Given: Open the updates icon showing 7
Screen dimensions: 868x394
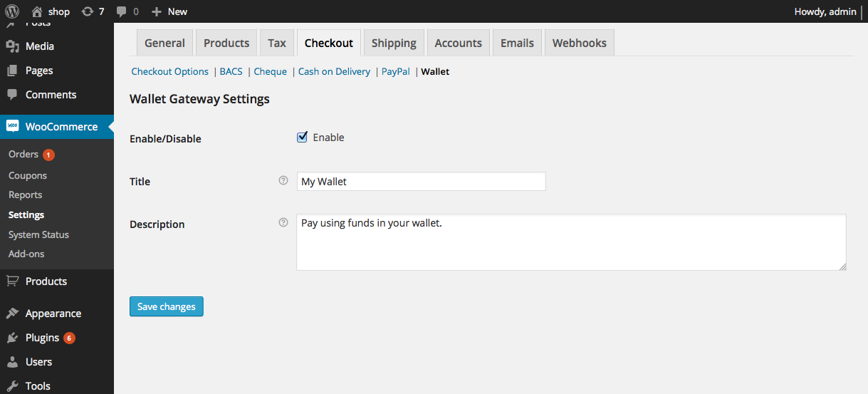Looking at the screenshot, I should tap(88, 11).
